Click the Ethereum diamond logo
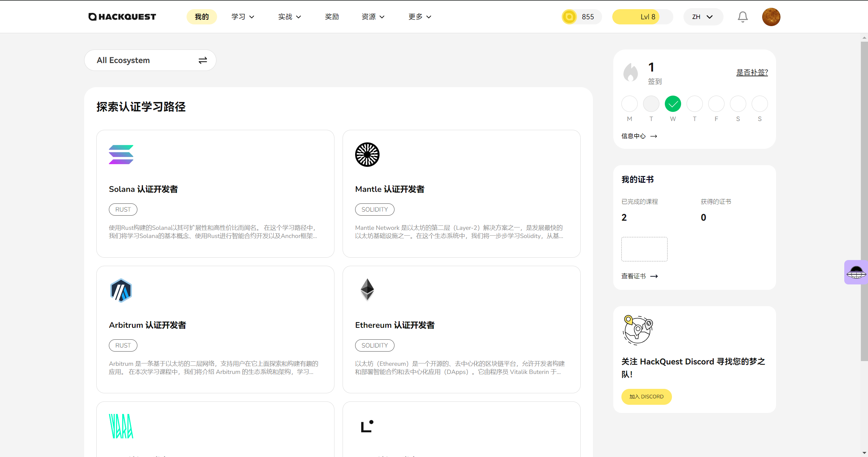 [367, 290]
